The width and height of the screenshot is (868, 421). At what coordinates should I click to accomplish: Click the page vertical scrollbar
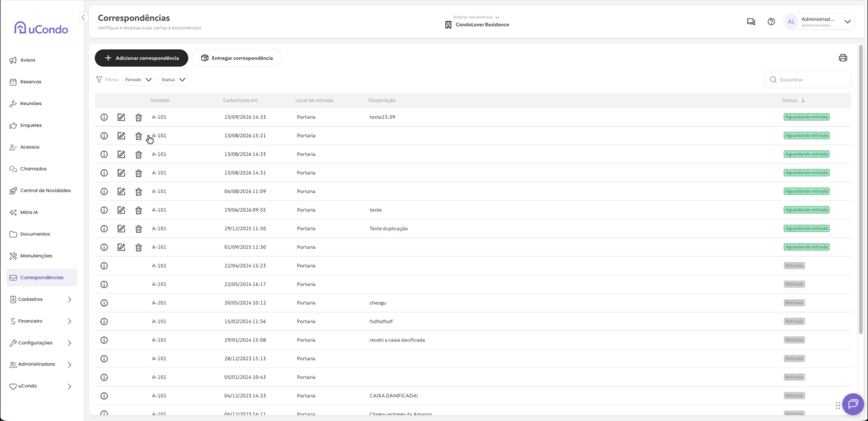860,189
